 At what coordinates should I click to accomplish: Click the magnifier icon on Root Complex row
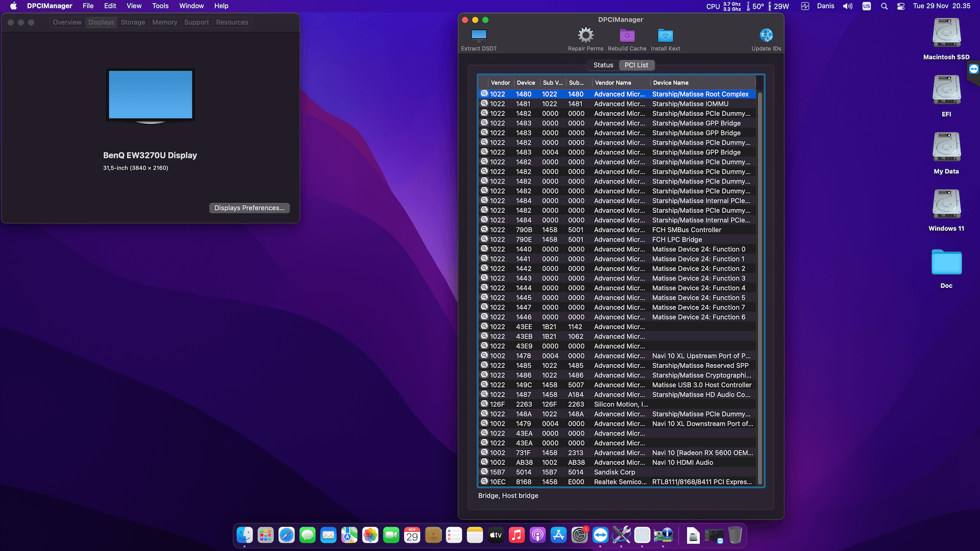[484, 94]
